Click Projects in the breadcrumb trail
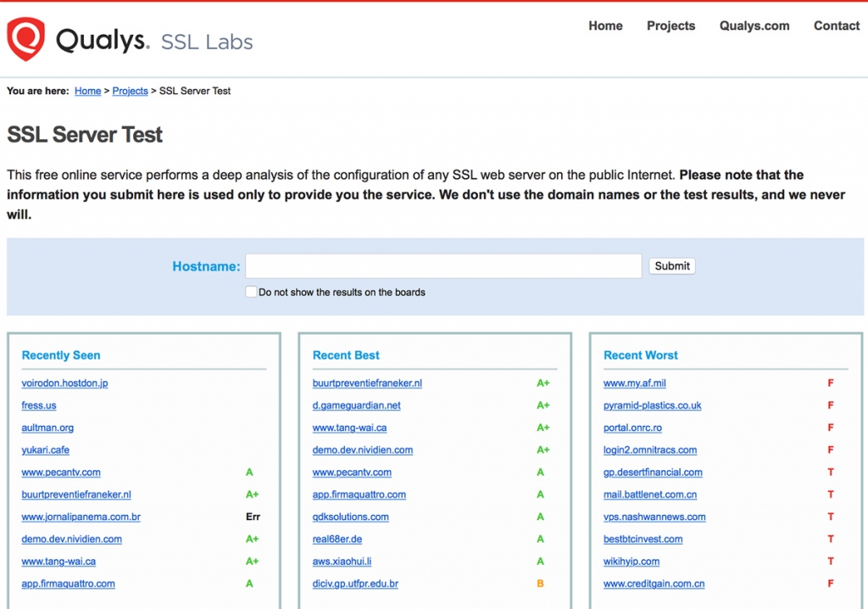This screenshot has width=868, height=609. (130, 91)
